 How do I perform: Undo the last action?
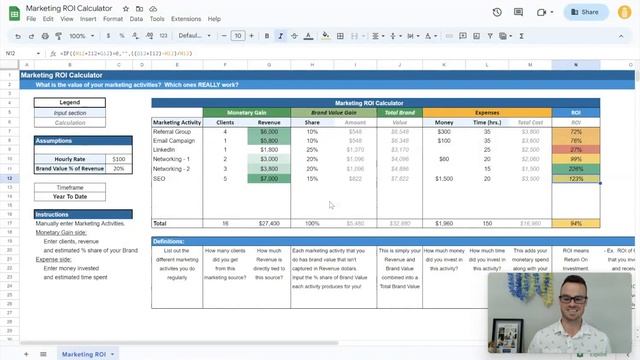pyautogui.click(x=18, y=36)
